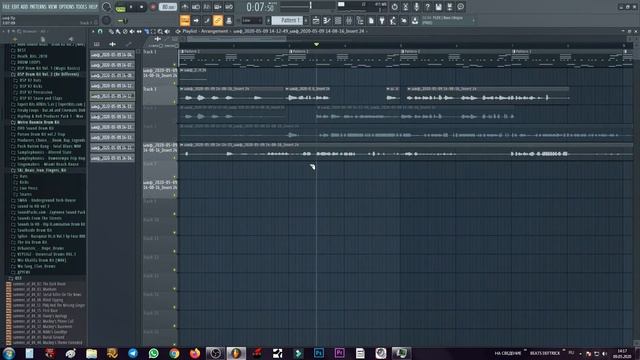Click the microphone one-click recording icon
The image size is (640, 360).
(x=416, y=7)
